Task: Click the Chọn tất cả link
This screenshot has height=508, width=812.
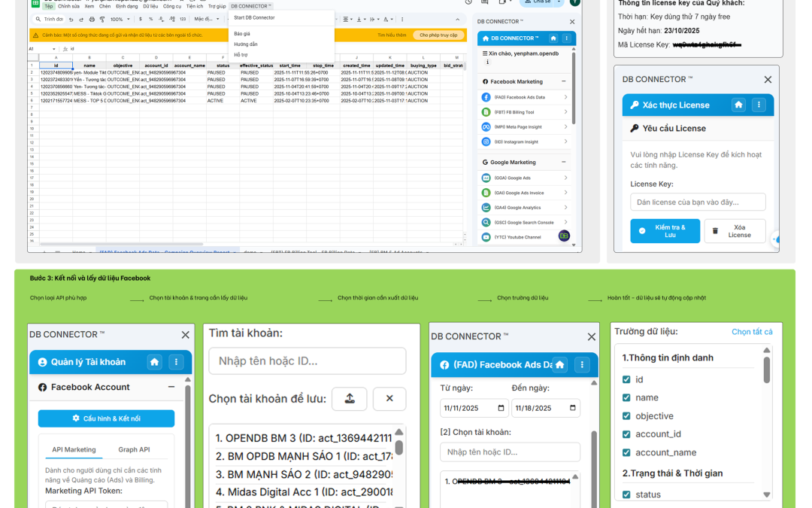Action: coord(752,332)
